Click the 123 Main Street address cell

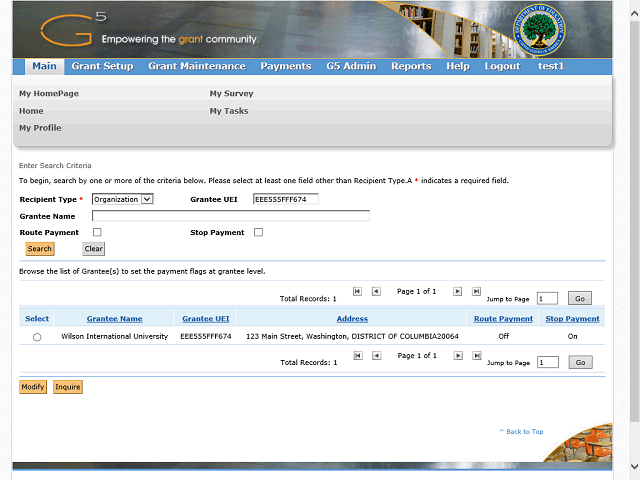click(x=352, y=336)
